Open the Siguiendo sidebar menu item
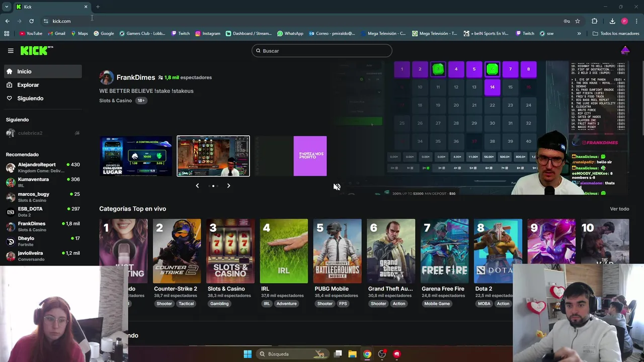644x362 pixels. pyautogui.click(x=42, y=98)
